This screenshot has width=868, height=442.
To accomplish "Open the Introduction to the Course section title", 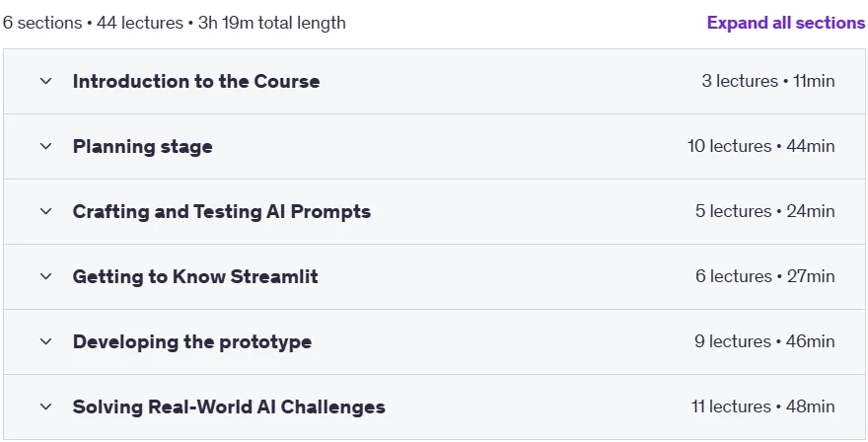I will (196, 82).
